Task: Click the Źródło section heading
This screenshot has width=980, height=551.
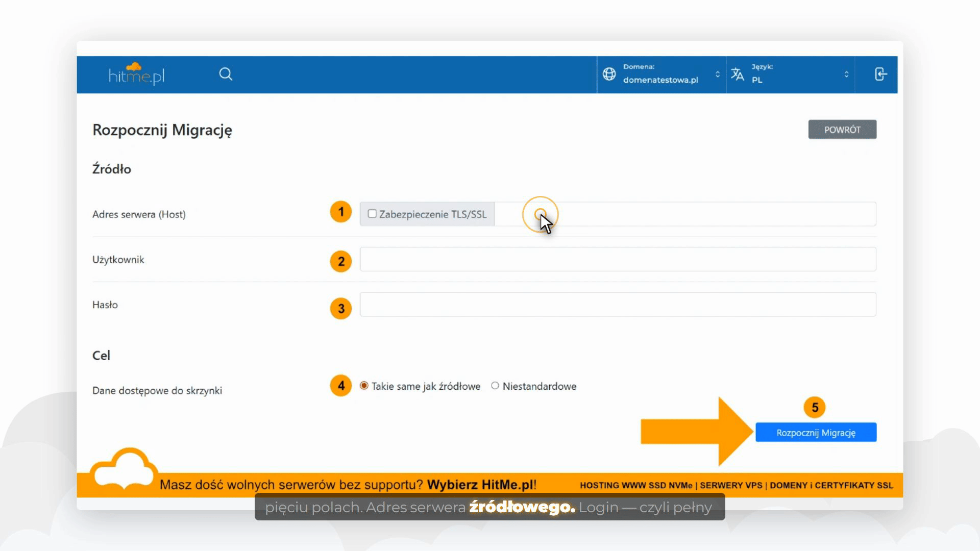Action: coord(112,169)
